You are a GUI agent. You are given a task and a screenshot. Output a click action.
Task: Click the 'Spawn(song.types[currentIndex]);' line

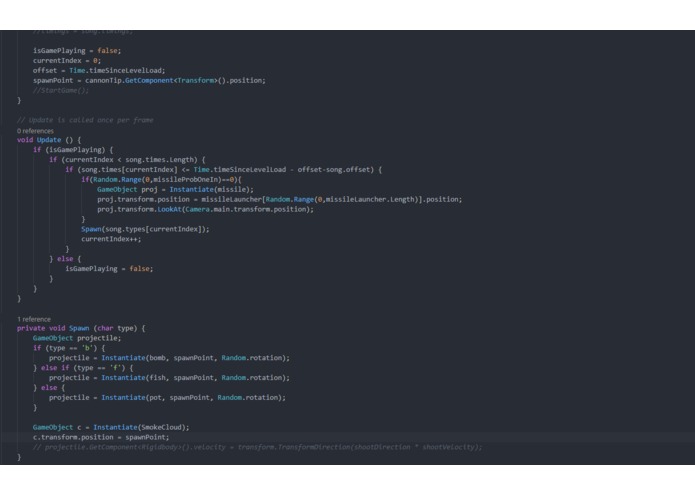tap(145, 229)
